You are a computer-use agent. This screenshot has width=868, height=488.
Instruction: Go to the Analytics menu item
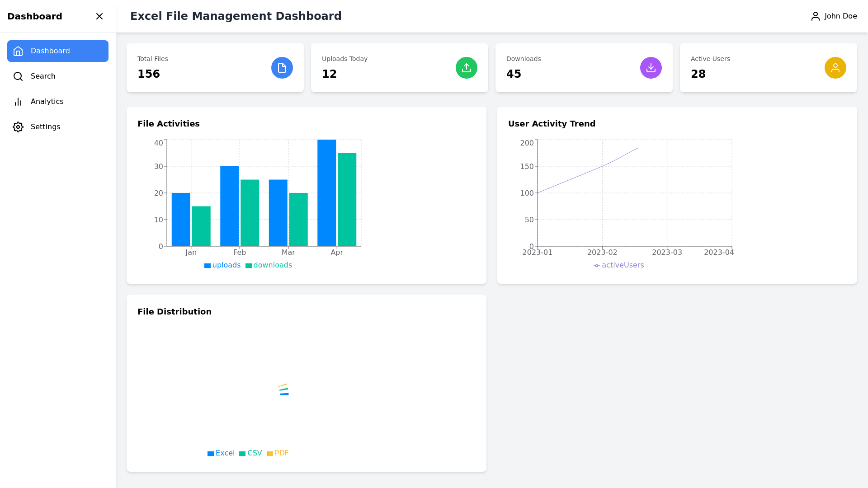pyautogui.click(x=47, y=102)
